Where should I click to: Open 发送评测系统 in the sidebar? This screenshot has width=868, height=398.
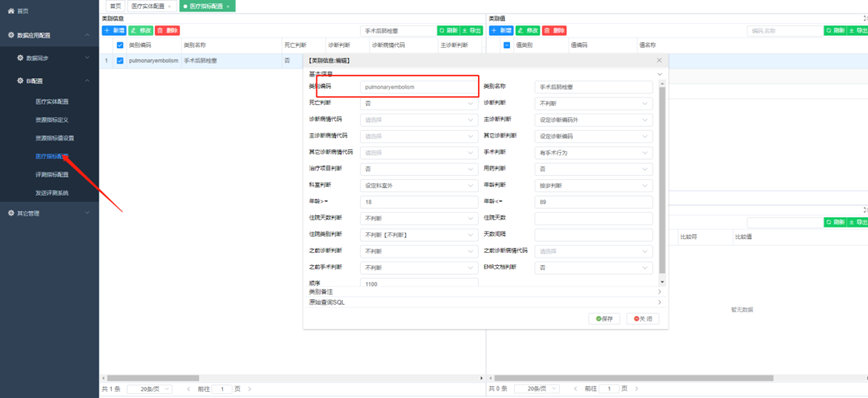tap(51, 193)
